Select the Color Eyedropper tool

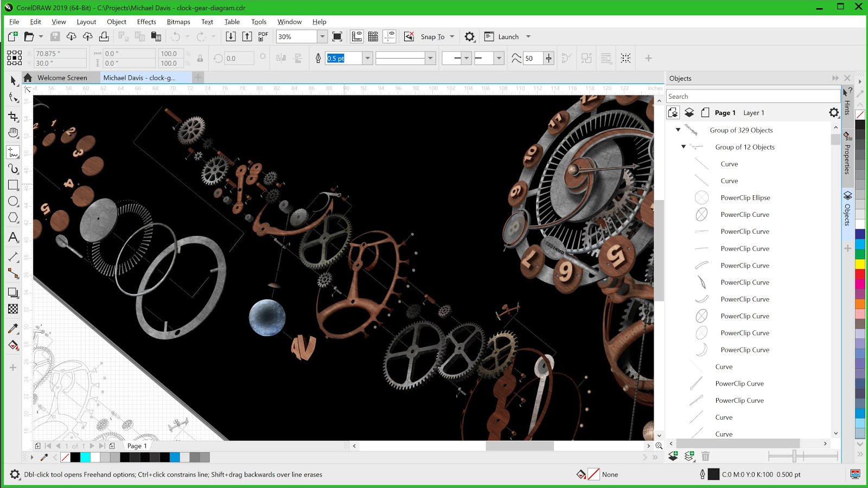tap(13, 329)
